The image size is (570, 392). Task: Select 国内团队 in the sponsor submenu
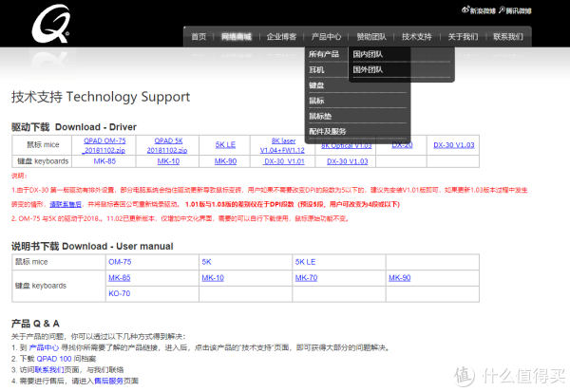(x=368, y=54)
